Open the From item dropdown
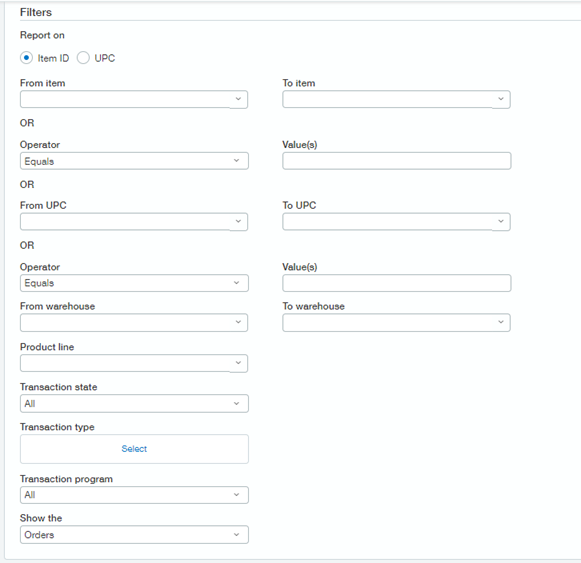 [134, 99]
